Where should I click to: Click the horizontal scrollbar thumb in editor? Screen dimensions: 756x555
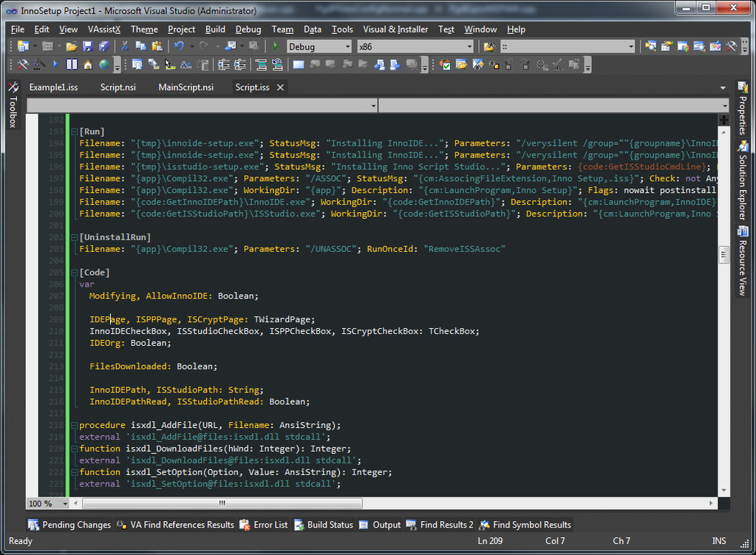pyautogui.click(x=222, y=503)
